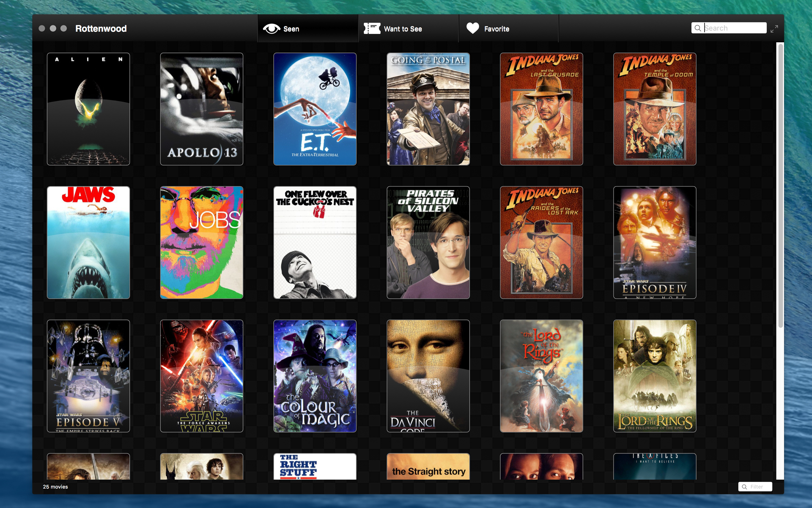Viewport: 812px width, 508px height.
Task: Open Star Wars The Force Awakens poster
Action: (x=202, y=376)
